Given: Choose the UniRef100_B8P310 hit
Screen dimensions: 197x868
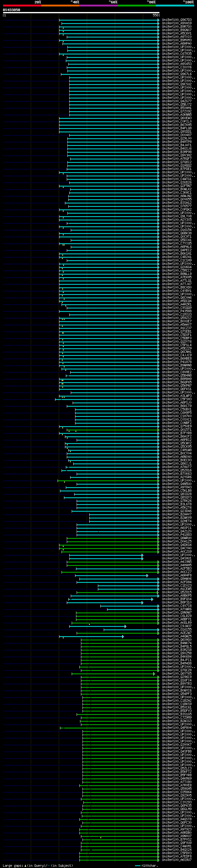Looking at the screenshot, I should (177, 602).
